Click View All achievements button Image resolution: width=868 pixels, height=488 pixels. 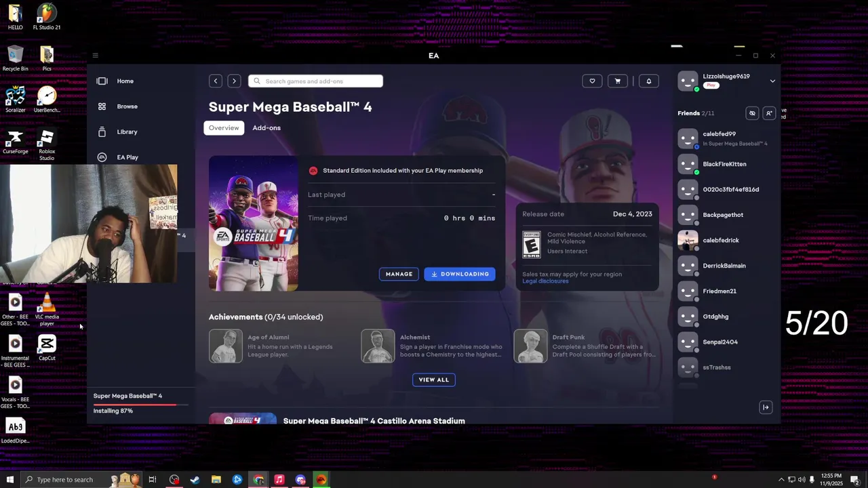pyautogui.click(x=434, y=380)
